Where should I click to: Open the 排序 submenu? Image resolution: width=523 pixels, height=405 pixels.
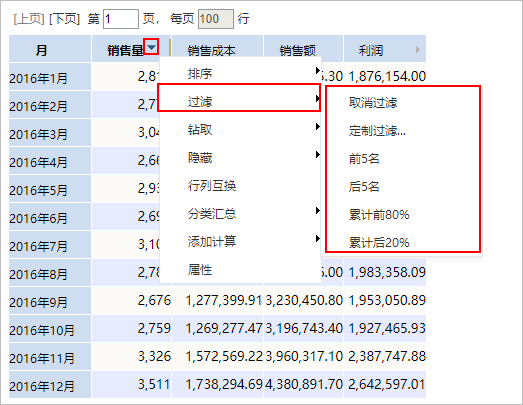(x=240, y=73)
